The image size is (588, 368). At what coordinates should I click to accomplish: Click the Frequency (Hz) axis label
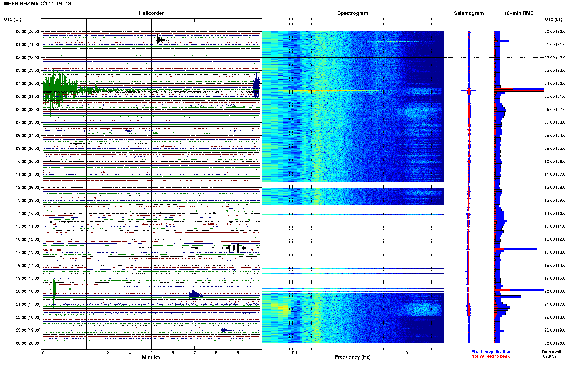[353, 357]
